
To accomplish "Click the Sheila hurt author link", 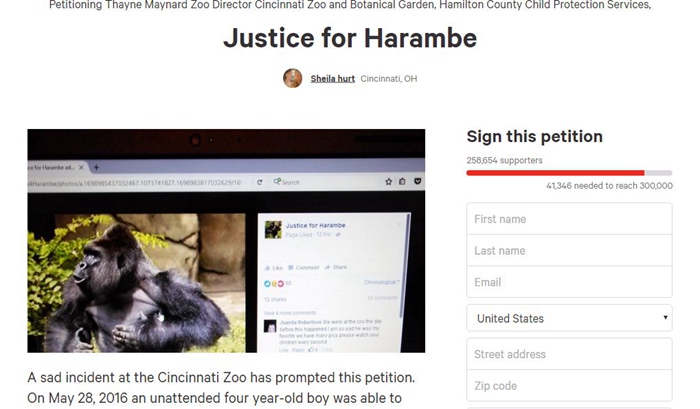I will coord(333,79).
